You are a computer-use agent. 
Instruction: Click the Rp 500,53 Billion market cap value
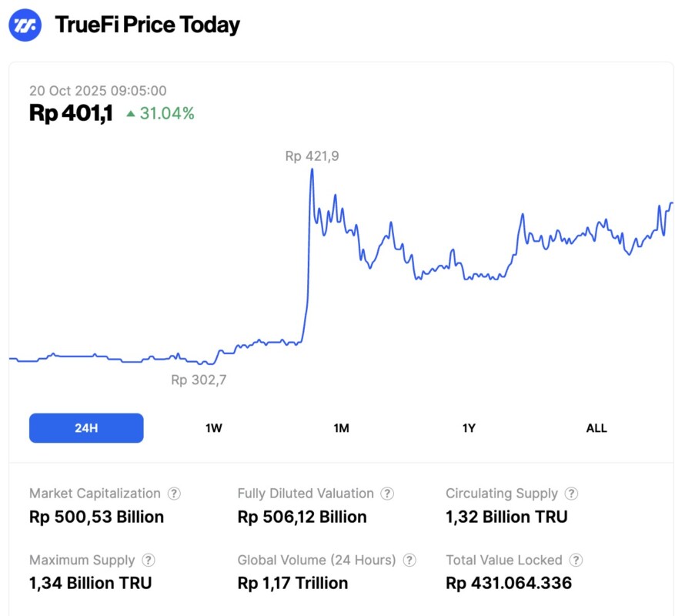click(x=96, y=517)
